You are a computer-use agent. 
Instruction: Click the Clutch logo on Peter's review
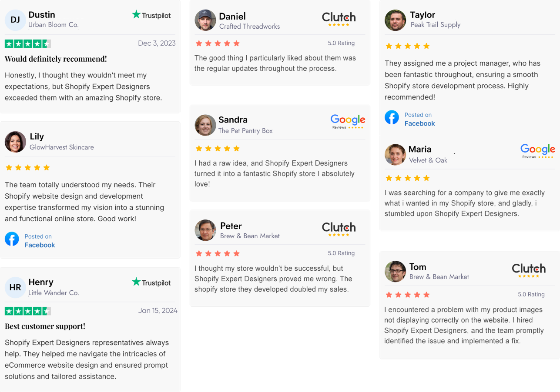[339, 229]
